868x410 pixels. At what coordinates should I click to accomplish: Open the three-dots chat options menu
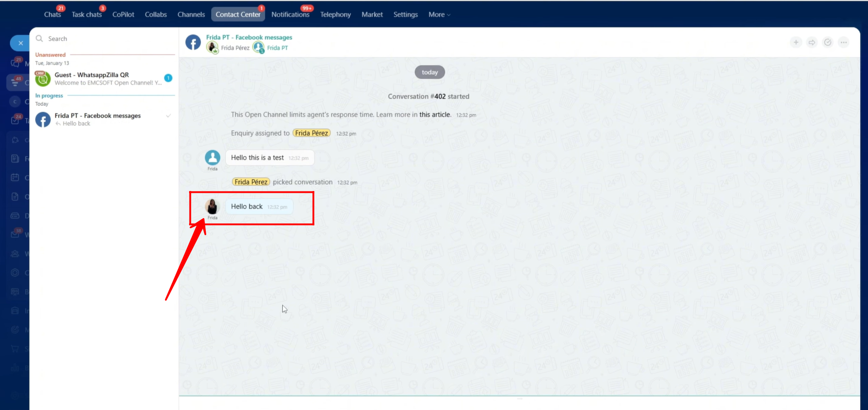point(844,43)
